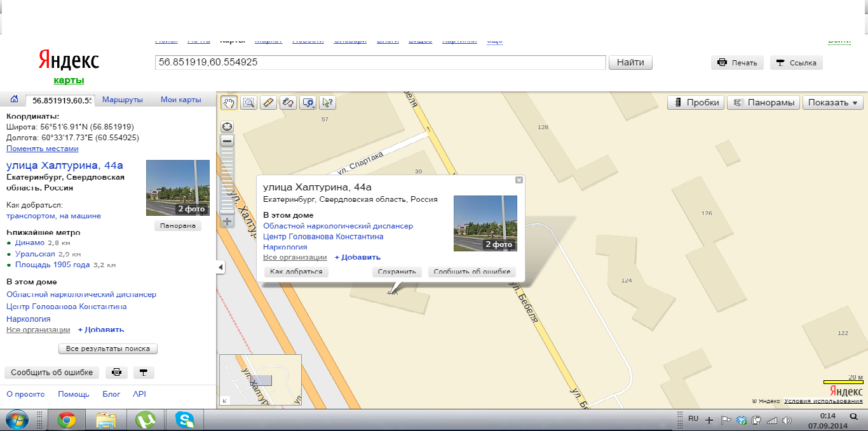868x431 pixels.
Task: Click на машине route link
Action: pyautogui.click(x=80, y=216)
